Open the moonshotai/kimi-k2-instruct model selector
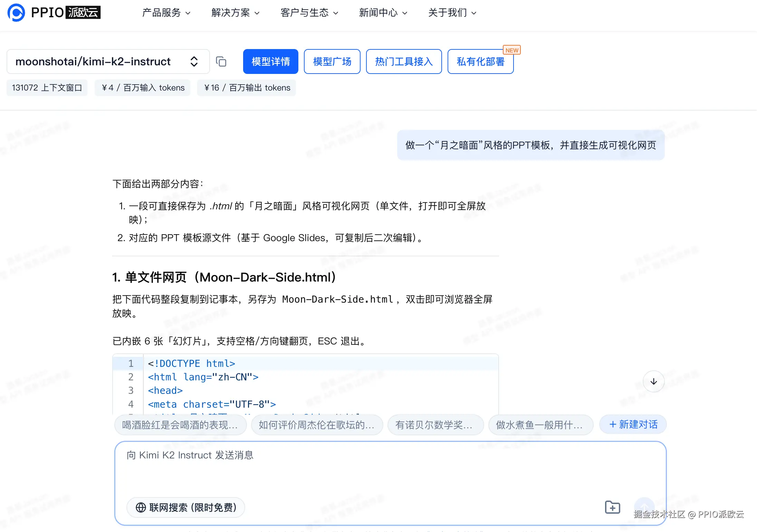 point(108,61)
